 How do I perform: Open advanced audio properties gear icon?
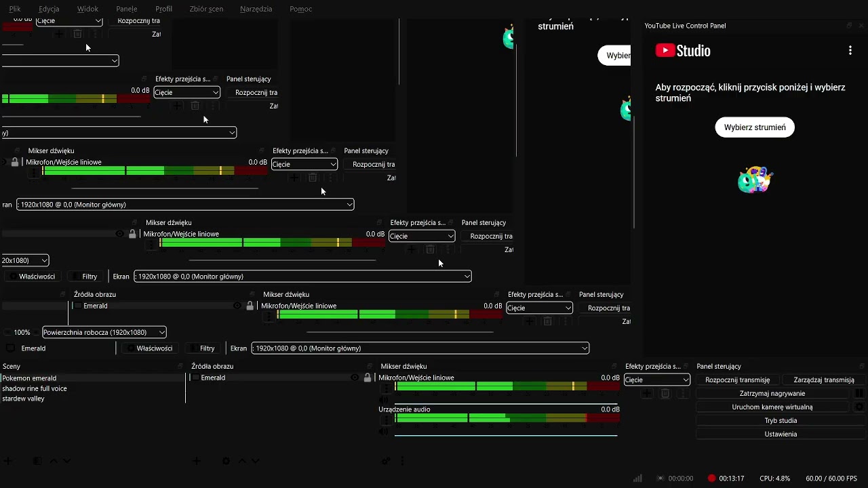(386, 461)
